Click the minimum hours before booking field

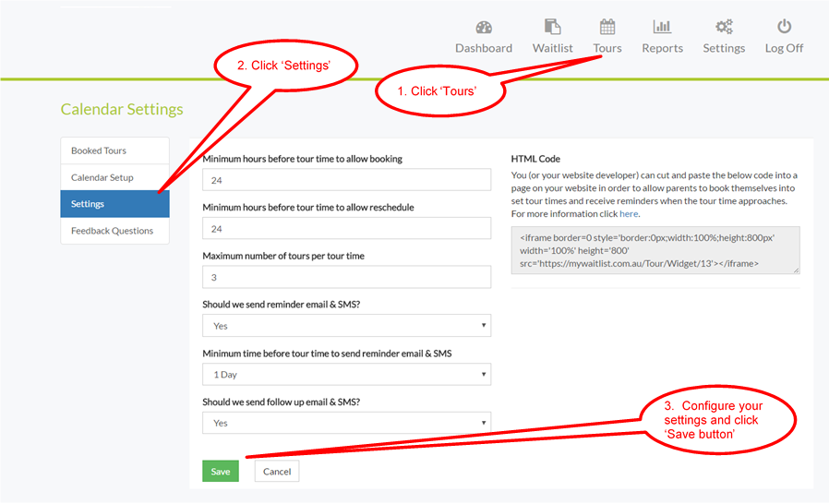click(346, 180)
